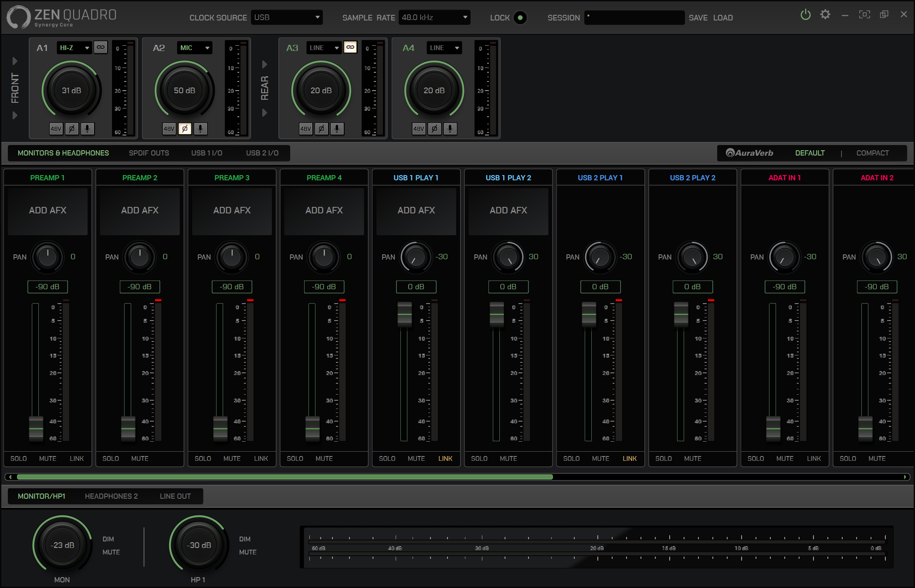This screenshot has height=588, width=915.
Task: Enable 48V on preamp A2
Action: click(x=169, y=129)
